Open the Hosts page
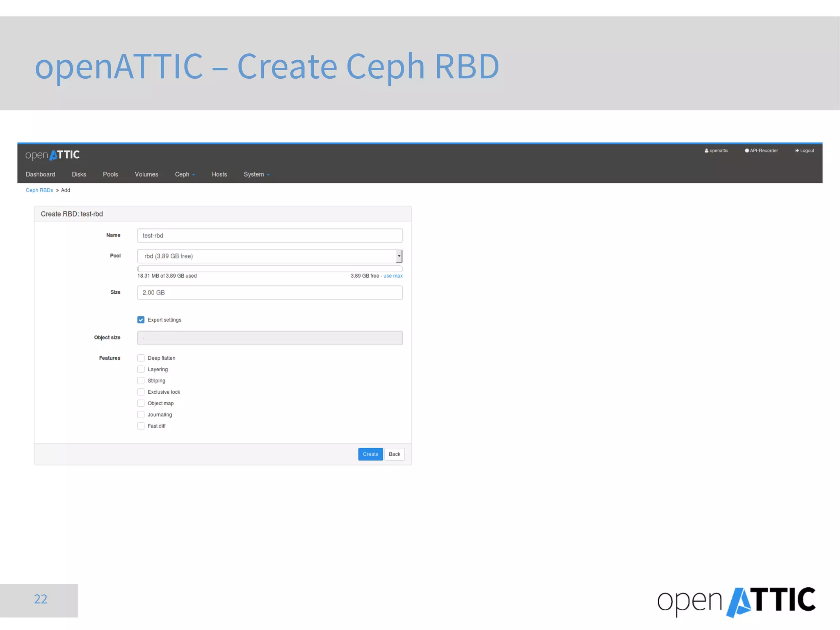 point(219,174)
